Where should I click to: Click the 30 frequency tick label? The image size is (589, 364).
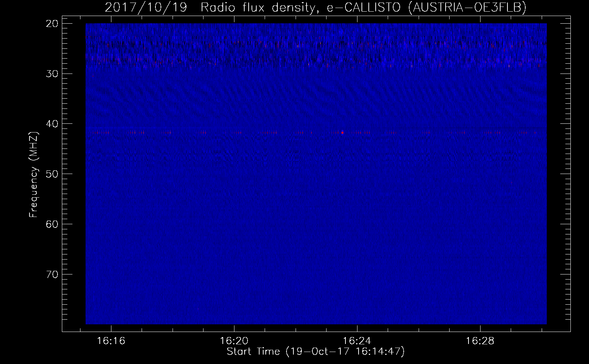[x=52, y=74]
